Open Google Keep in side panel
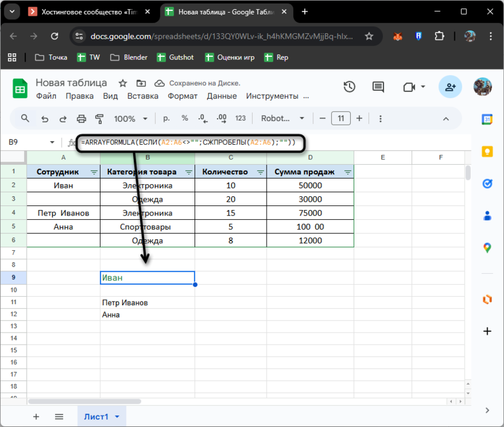This screenshot has height=427, width=504. [x=486, y=151]
